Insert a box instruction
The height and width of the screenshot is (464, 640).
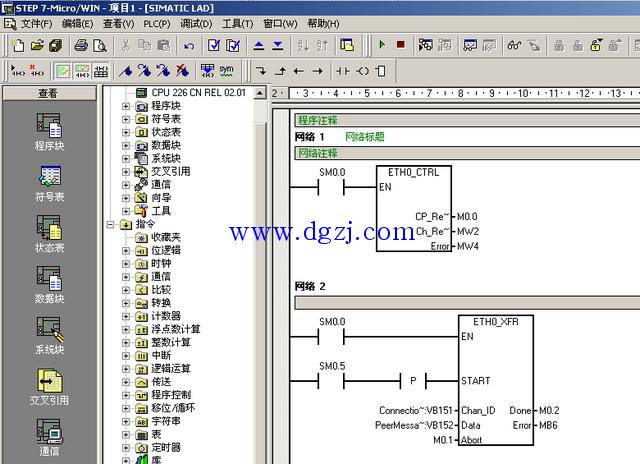pyautogui.click(x=381, y=71)
